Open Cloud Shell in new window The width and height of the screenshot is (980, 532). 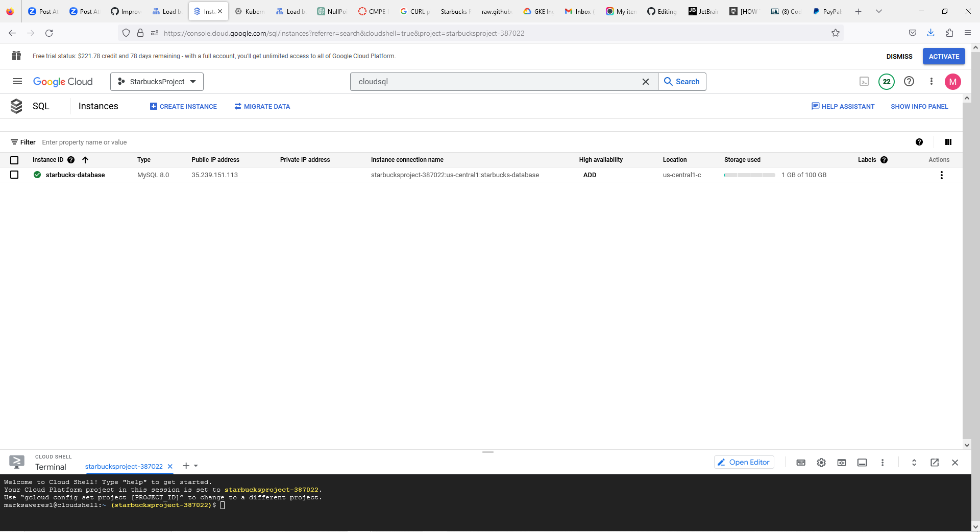tap(935, 463)
